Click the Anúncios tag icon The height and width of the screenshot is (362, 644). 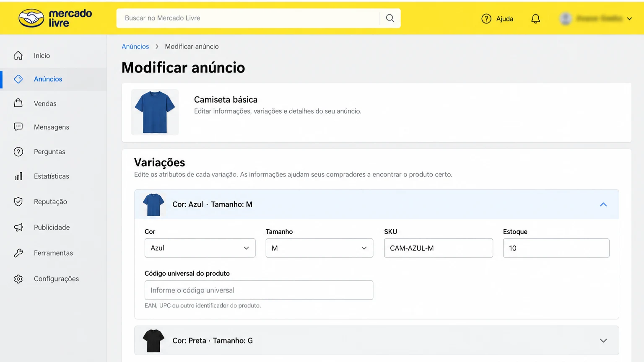click(18, 79)
